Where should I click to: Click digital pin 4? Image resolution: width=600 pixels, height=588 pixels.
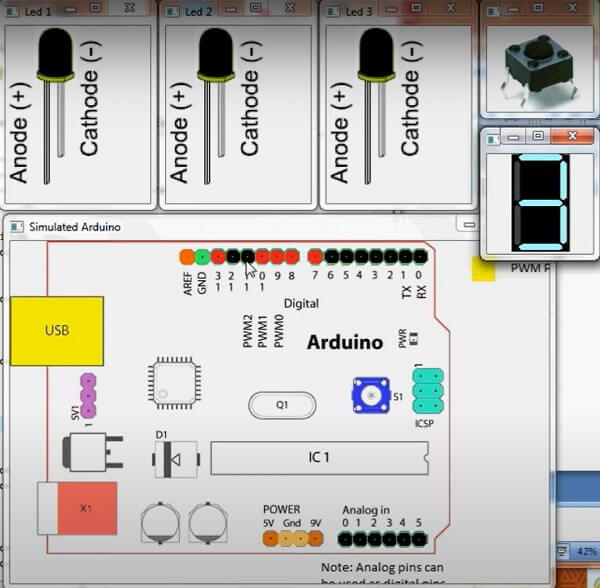tap(361, 257)
